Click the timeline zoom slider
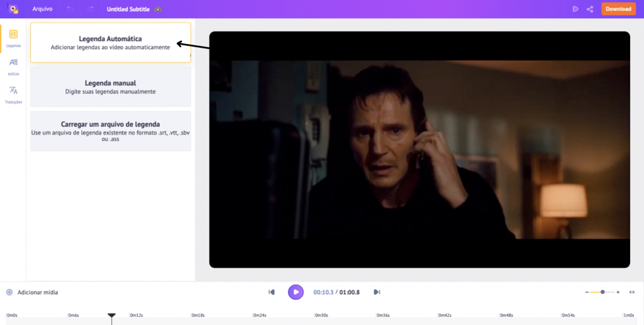The width and height of the screenshot is (644, 325). pyautogui.click(x=602, y=292)
